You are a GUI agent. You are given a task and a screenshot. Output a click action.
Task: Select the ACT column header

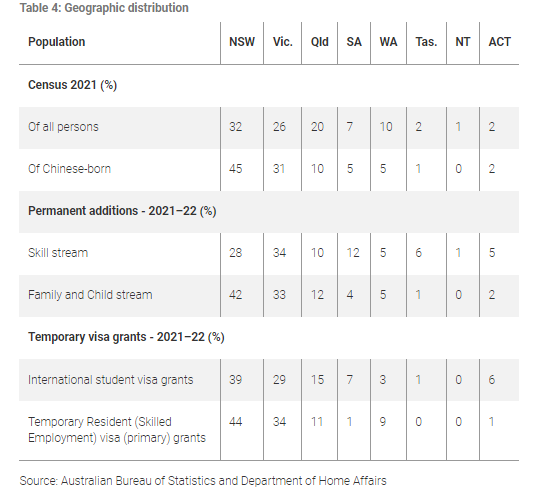(x=499, y=42)
